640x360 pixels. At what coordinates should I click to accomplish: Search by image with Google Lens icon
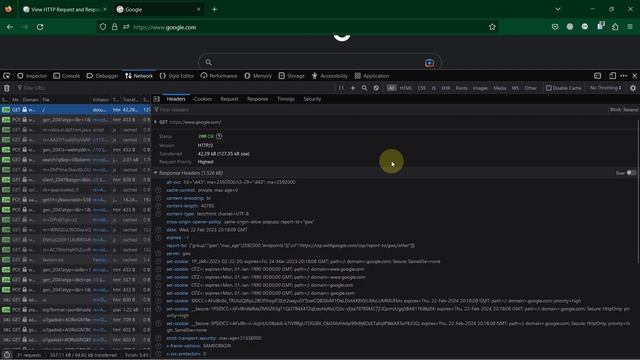click(429, 63)
